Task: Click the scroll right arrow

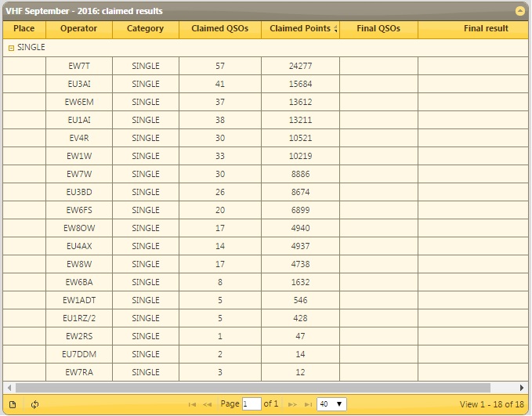Action: tap(523, 388)
